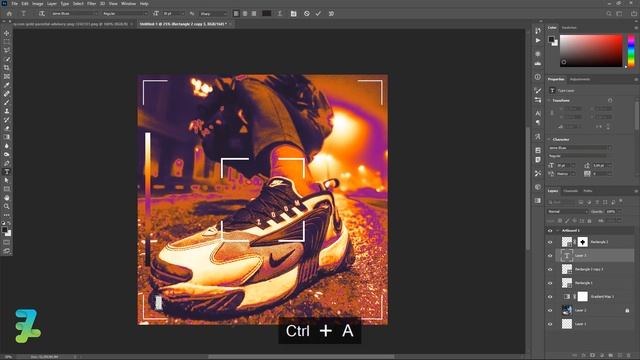Click the Create warped text icon
Screen dimensions: 640x360
(x=280, y=13)
